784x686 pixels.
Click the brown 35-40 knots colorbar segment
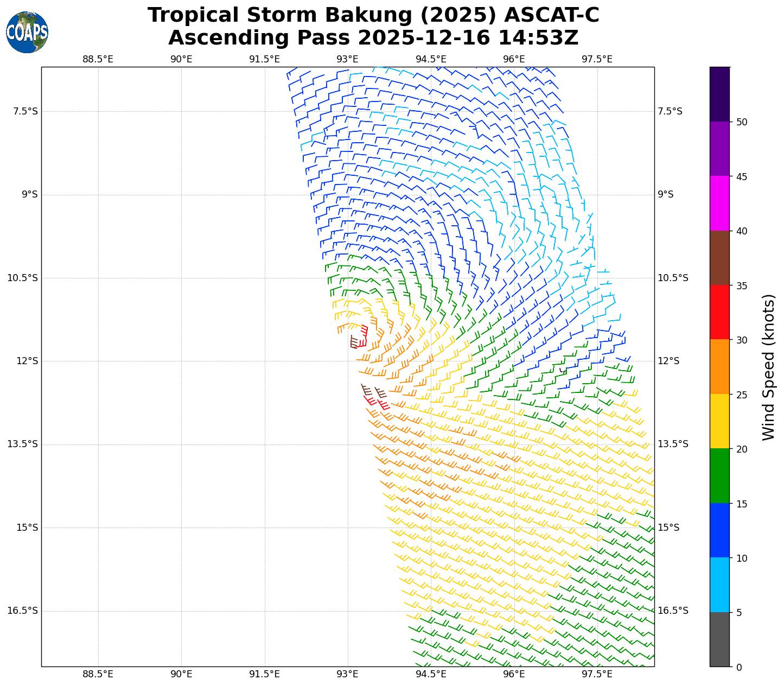click(719, 258)
